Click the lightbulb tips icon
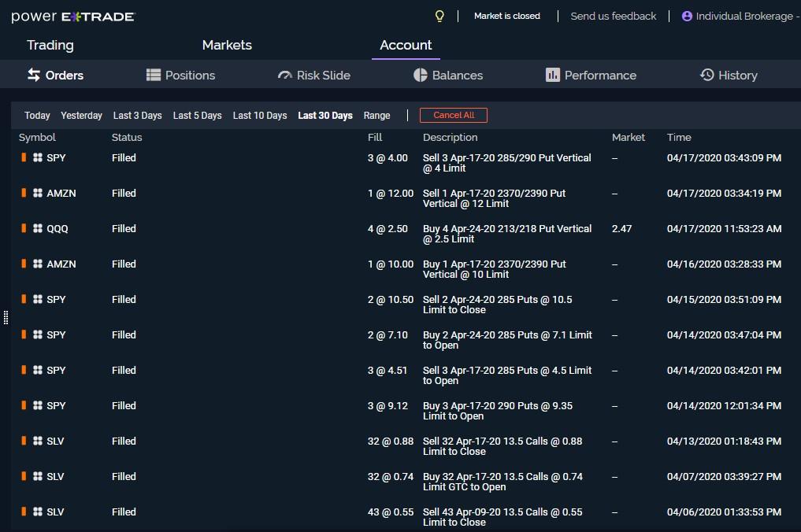The height and width of the screenshot is (532, 801). 439,17
